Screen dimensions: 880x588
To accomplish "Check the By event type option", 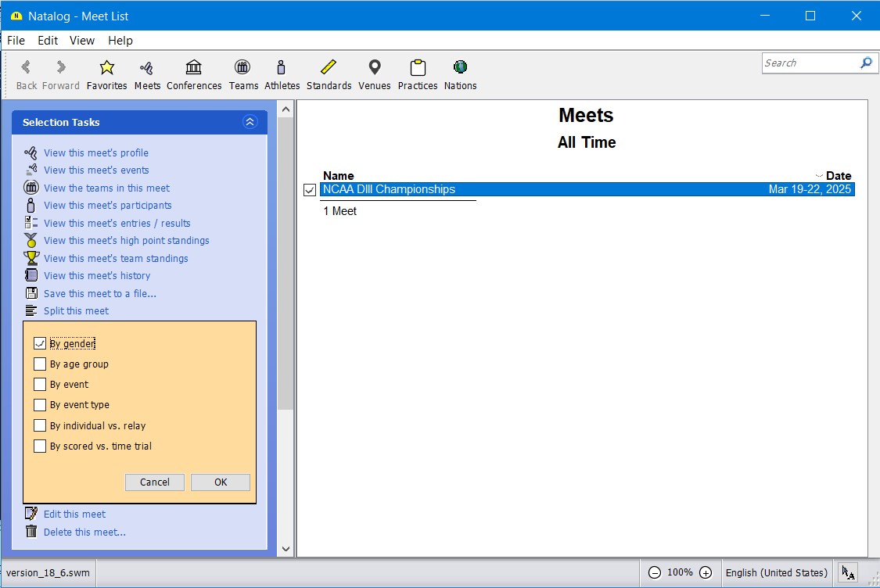I will point(40,405).
